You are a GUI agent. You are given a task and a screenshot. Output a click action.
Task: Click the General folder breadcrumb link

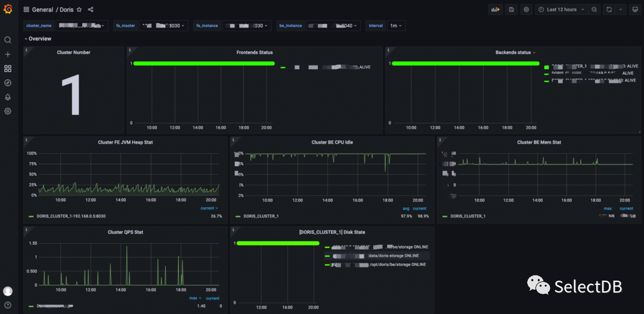tap(43, 10)
